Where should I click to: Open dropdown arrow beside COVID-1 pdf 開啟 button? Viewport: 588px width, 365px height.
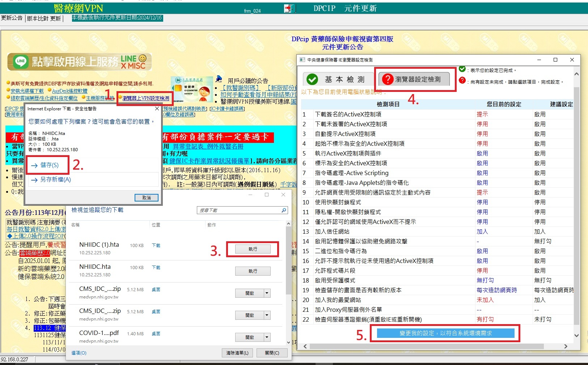pos(267,337)
